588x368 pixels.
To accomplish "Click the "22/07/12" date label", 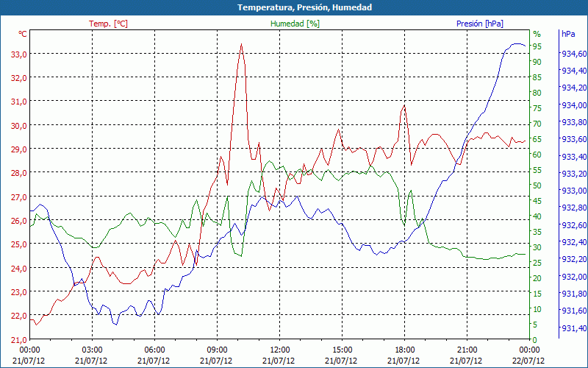I will coord(529,361).
